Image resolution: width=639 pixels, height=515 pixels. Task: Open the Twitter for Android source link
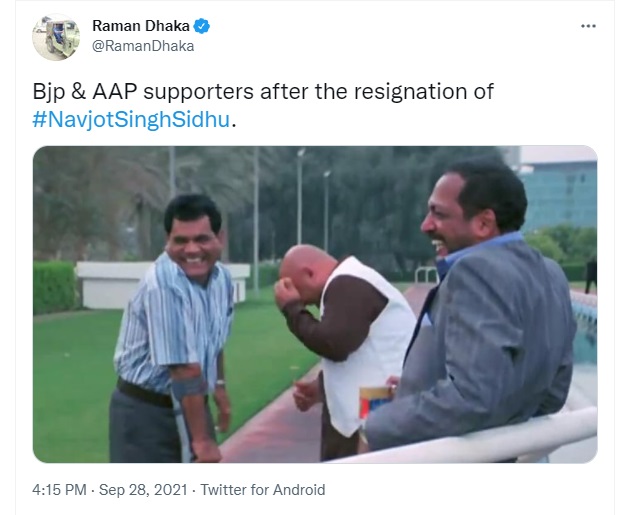[263, 489]
